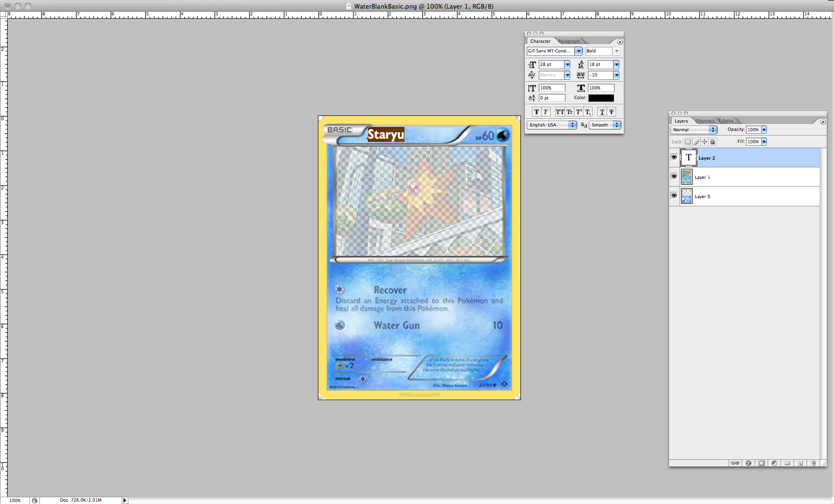Apply Superscript text style
Viewport: 834px width, 504px height.
pos(579,112)
